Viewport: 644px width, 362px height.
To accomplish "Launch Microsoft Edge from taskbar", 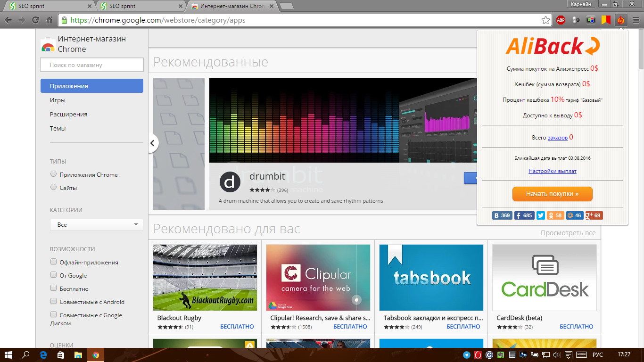I will [x=43, y=355].
